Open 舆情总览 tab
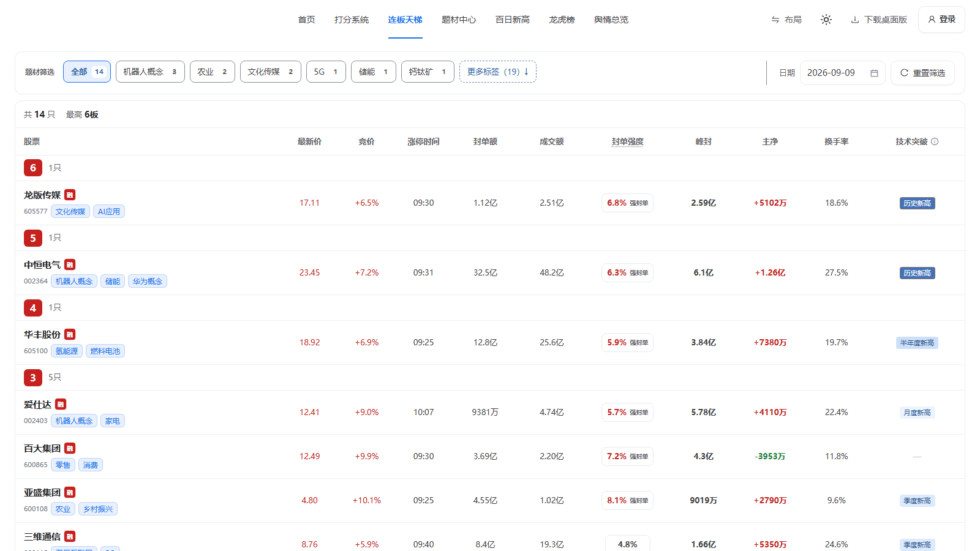The width and height of the screenshot is (980, 551). pos(611,20)
